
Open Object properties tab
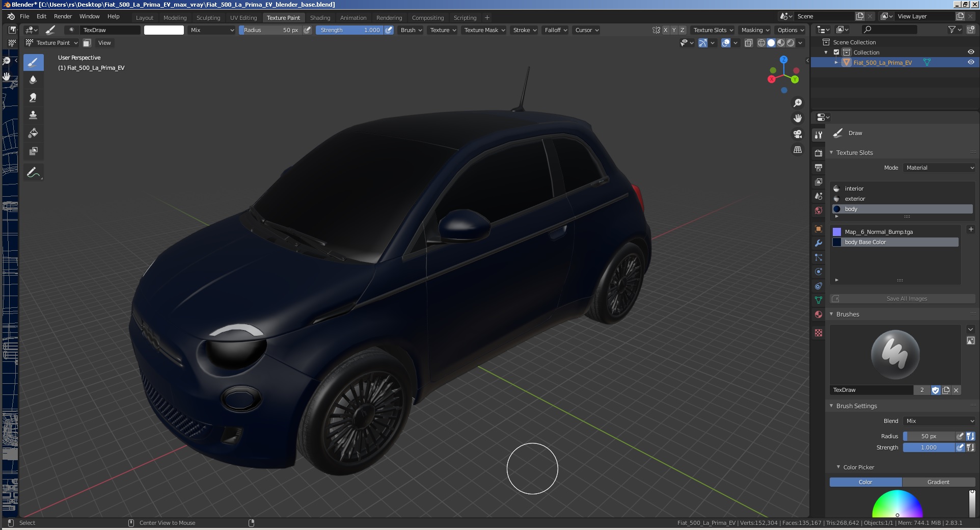[x=819, y=229]
